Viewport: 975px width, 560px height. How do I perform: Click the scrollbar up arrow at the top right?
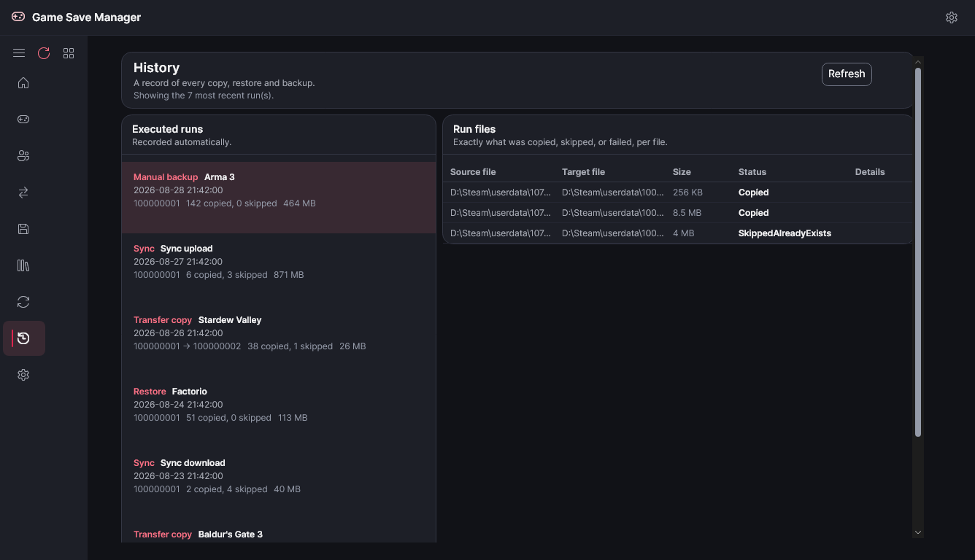point(918,62)
